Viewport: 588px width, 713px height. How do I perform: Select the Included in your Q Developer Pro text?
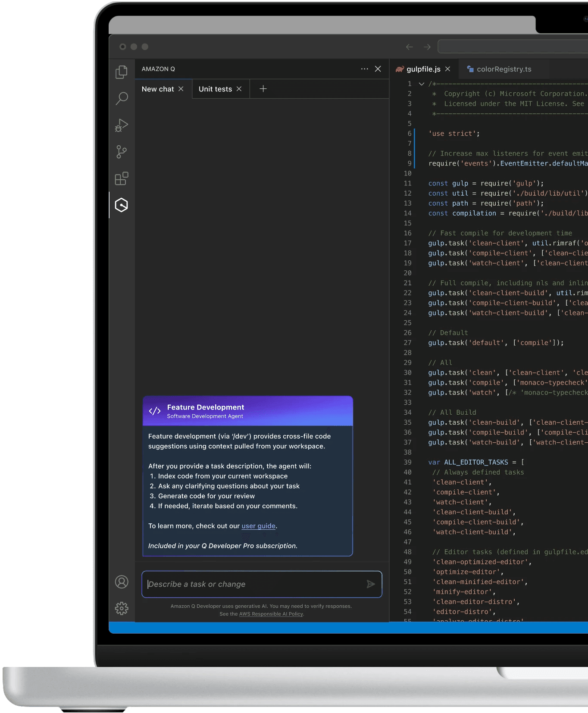222,546
